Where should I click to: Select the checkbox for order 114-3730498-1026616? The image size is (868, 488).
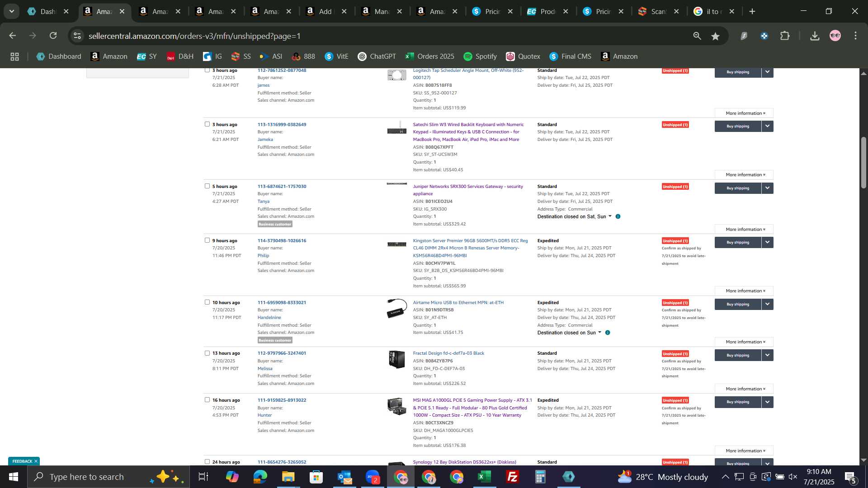tap(207, 240)
